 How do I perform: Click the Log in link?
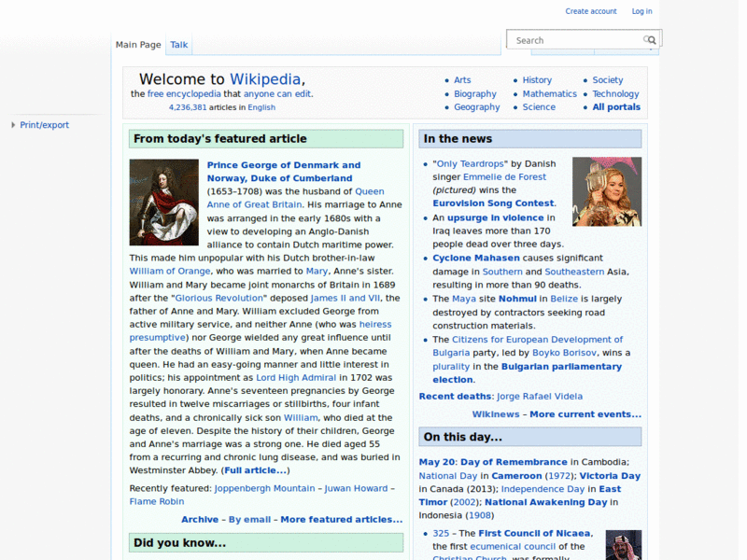pos(641,11)
